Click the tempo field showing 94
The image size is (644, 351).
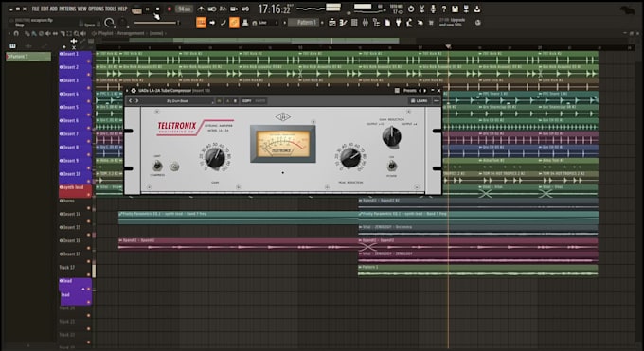tap(184, 9)
